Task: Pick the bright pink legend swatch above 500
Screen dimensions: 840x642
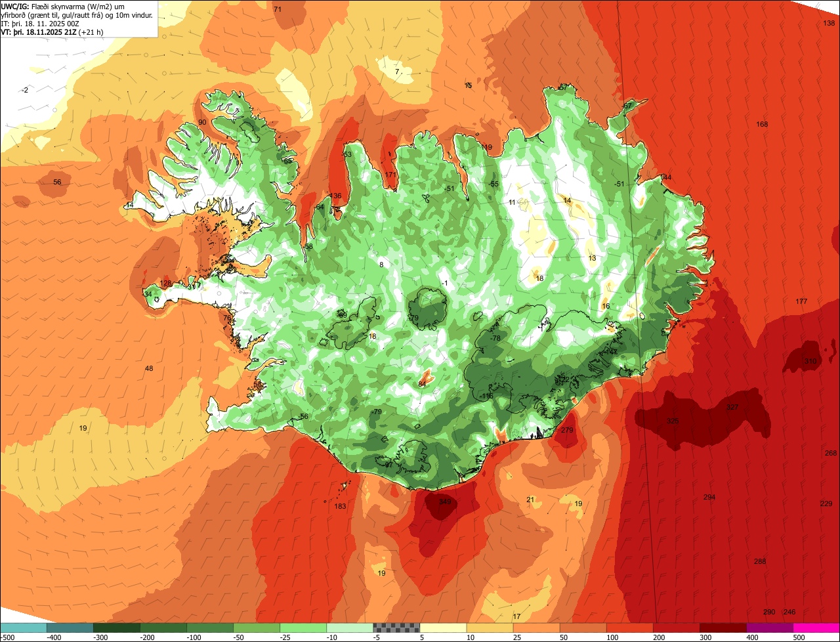Action: pos(816,628)
